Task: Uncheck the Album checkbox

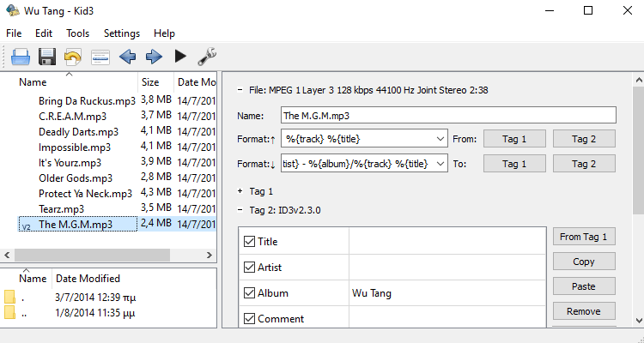Action: pyautogui.click(x=249, y=293)
